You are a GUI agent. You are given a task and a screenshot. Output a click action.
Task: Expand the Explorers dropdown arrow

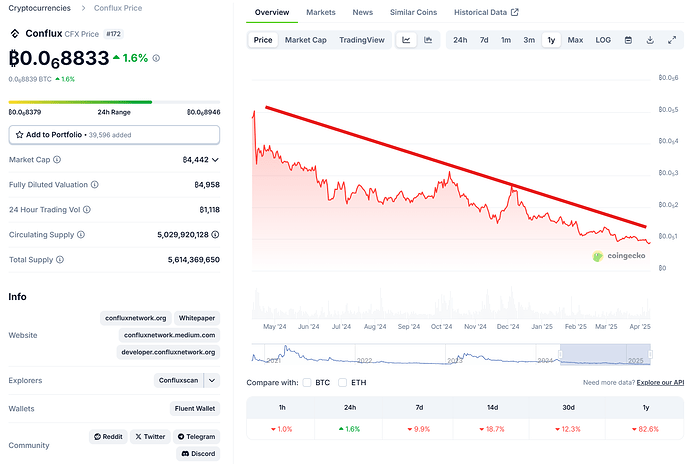point(212,380)
